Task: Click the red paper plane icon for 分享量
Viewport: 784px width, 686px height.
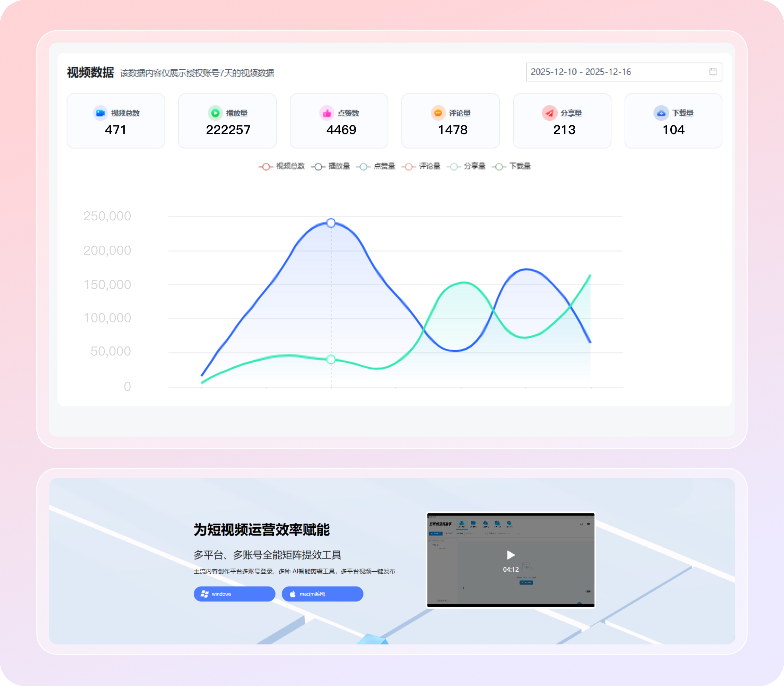Action: tap(549, 113)
